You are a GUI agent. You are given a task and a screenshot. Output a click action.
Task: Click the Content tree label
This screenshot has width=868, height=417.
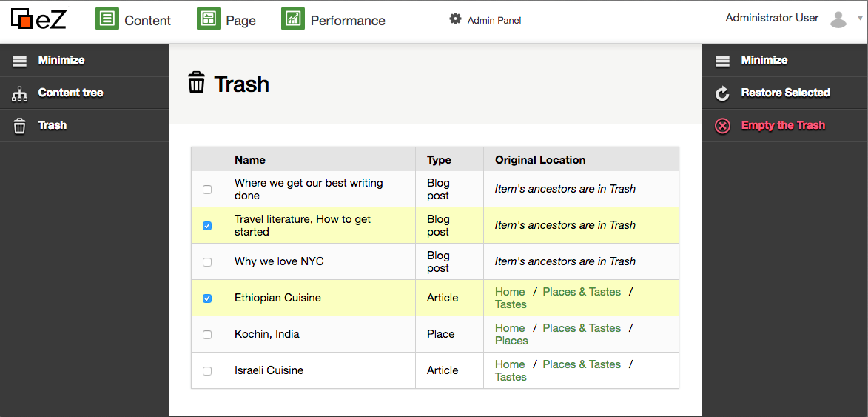tap(71, 93)
